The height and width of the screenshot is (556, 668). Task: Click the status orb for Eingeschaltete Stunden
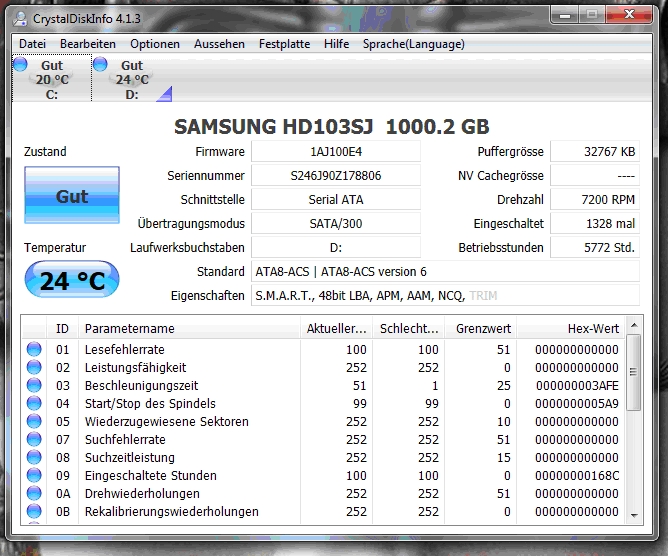click(x=34, y=475)
